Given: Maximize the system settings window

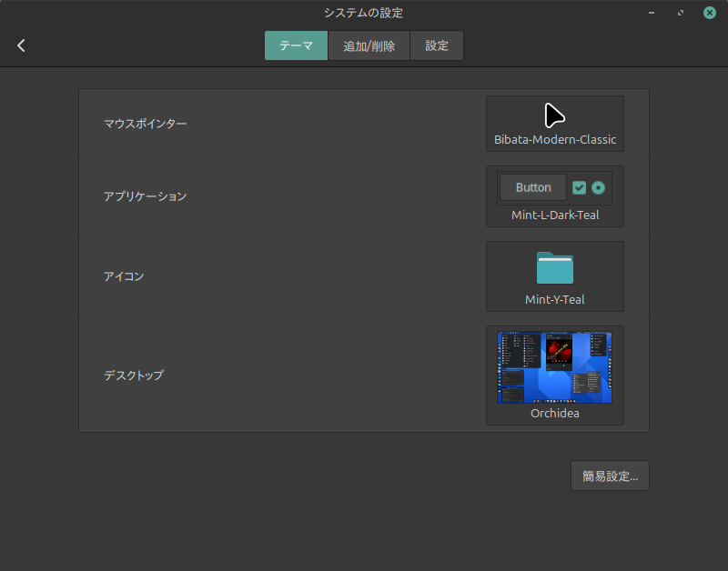Looking at the screenshot, I should pyautogui.click(x=681, y=13).
